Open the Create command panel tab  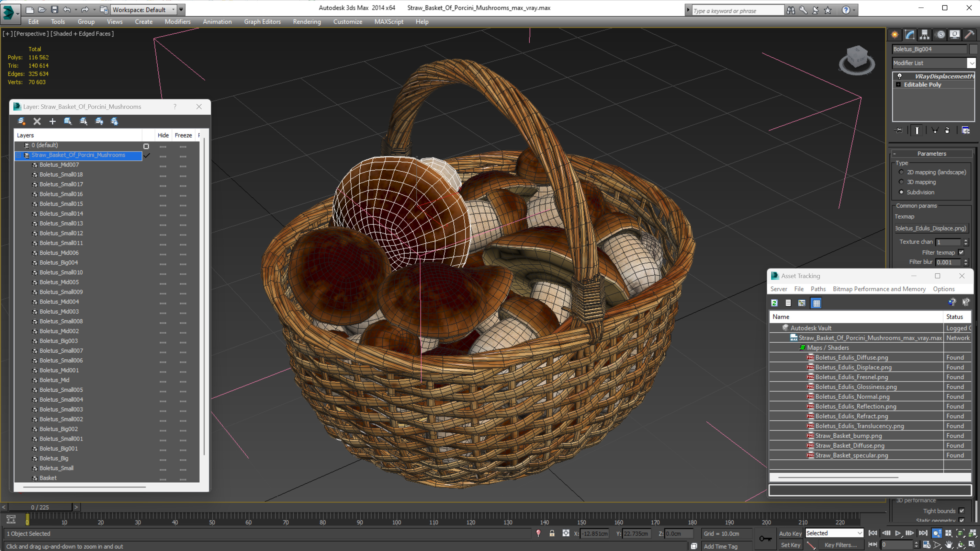click(x=895, y=35)
